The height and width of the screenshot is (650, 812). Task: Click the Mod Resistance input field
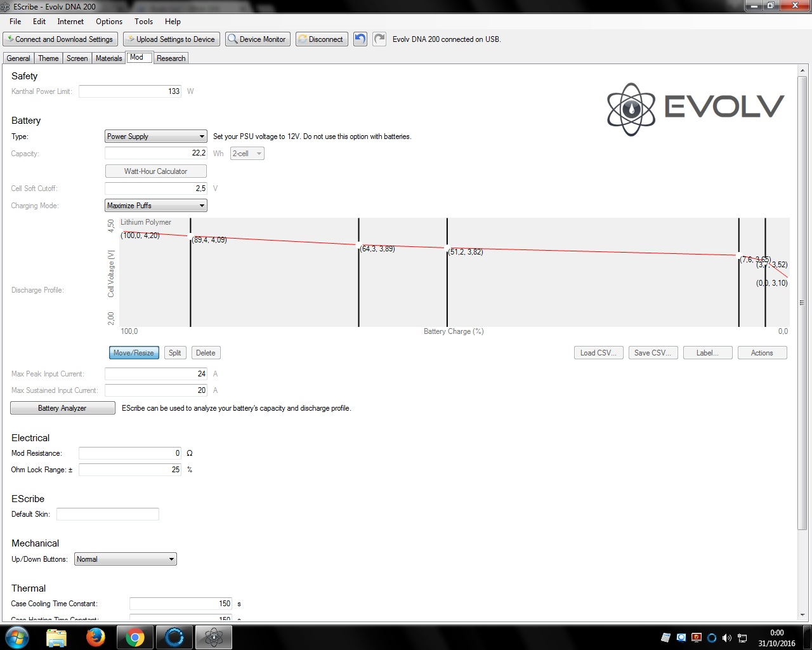click(x=130, y=453)
